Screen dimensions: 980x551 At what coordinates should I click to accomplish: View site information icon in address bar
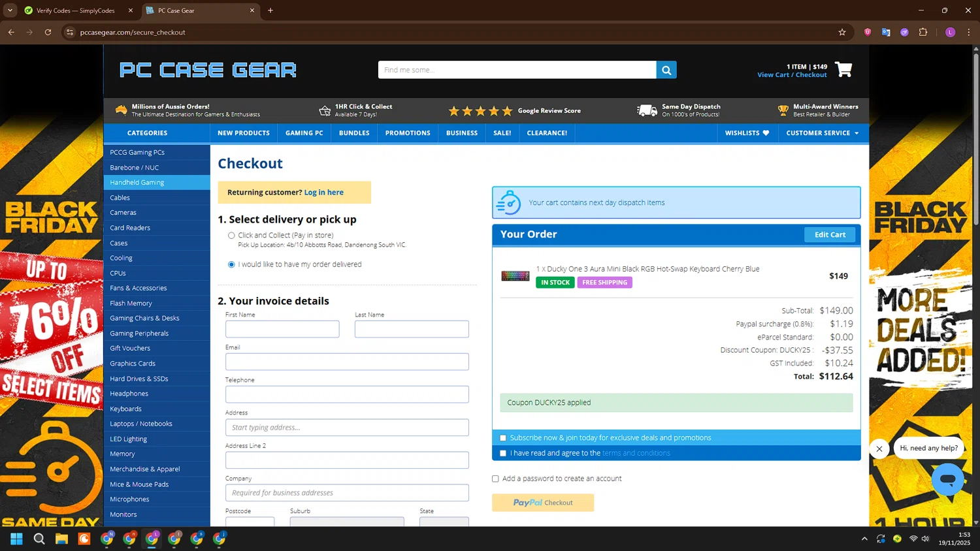(x=70, y=32)
